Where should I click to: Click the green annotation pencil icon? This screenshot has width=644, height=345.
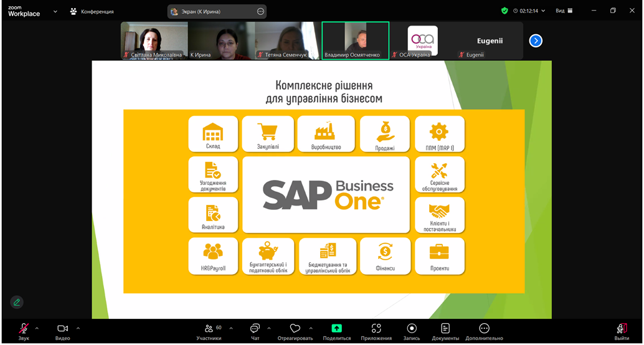coord(17,302)
